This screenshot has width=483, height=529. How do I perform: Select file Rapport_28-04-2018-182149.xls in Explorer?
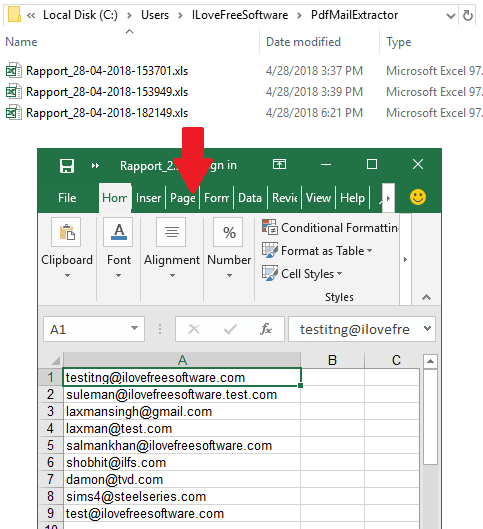coord(107,113)
